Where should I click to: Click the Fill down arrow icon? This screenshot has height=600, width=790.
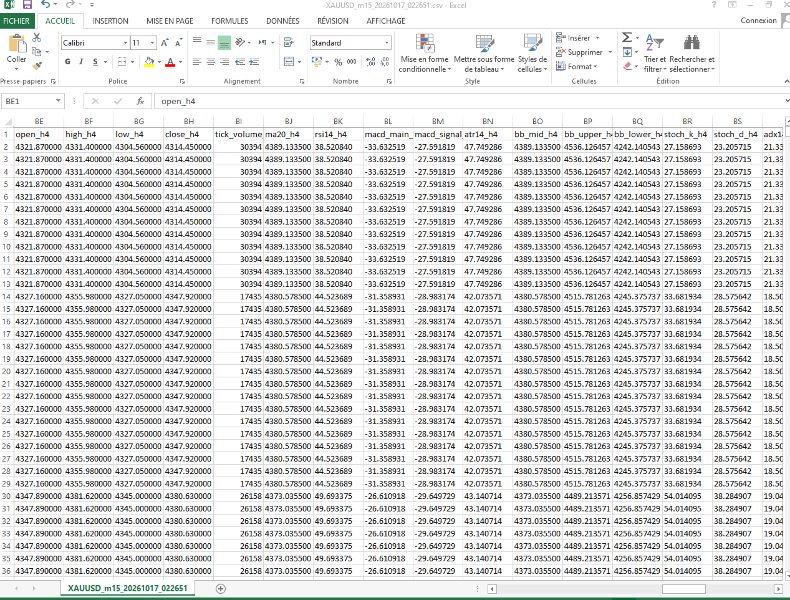click(x=627, y=52)
